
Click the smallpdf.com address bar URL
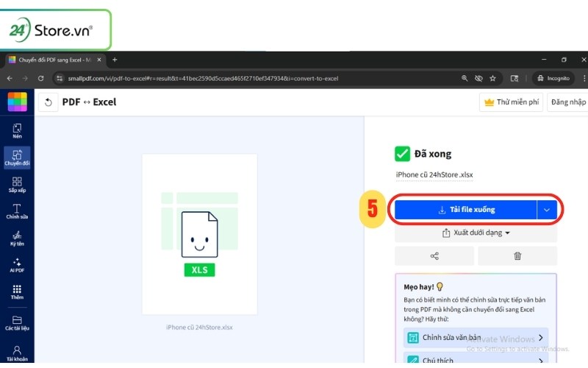tap(203, 79)
